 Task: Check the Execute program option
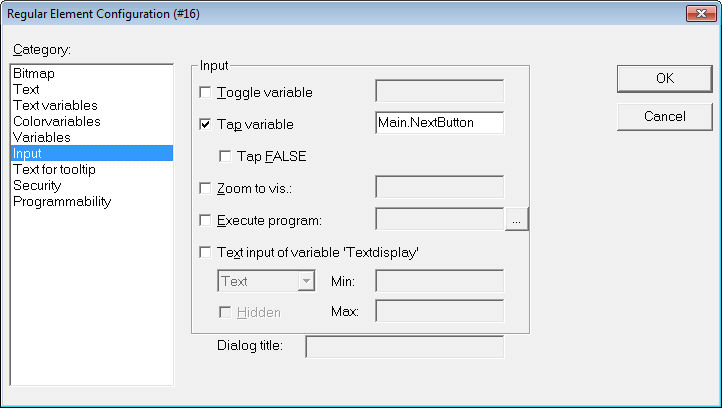click(x=205, y=220)
